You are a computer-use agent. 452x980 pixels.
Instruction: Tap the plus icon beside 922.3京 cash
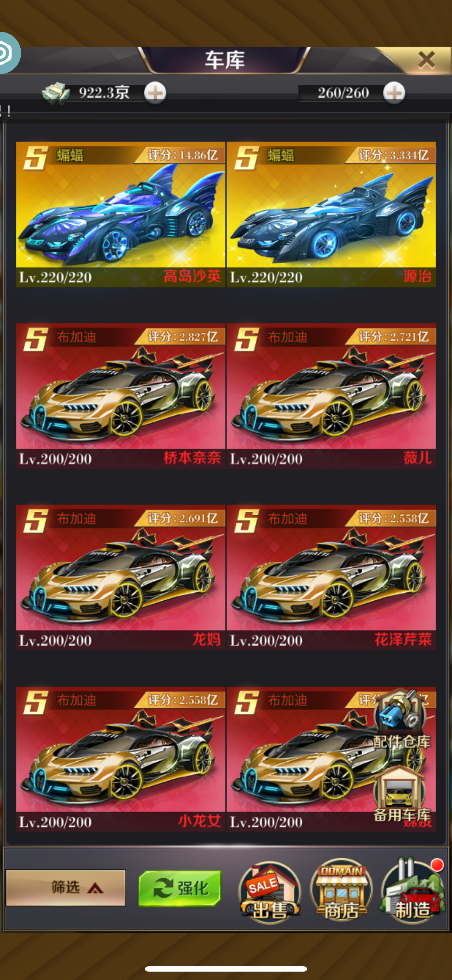click(x=155, y=93)
